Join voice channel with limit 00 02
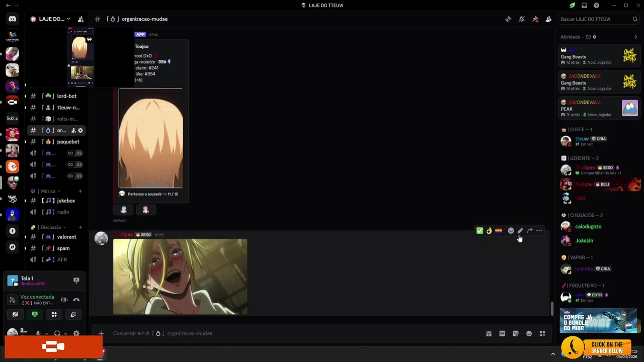Viewport: 644px width, 362px height. (55, 153)
